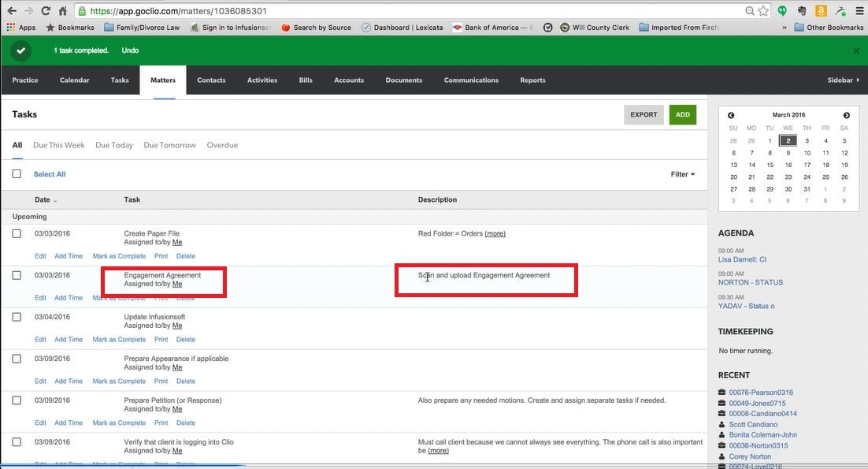Dismiss the green task completed banner
This screenshot has width=868, height=469.
click(855, 50)
